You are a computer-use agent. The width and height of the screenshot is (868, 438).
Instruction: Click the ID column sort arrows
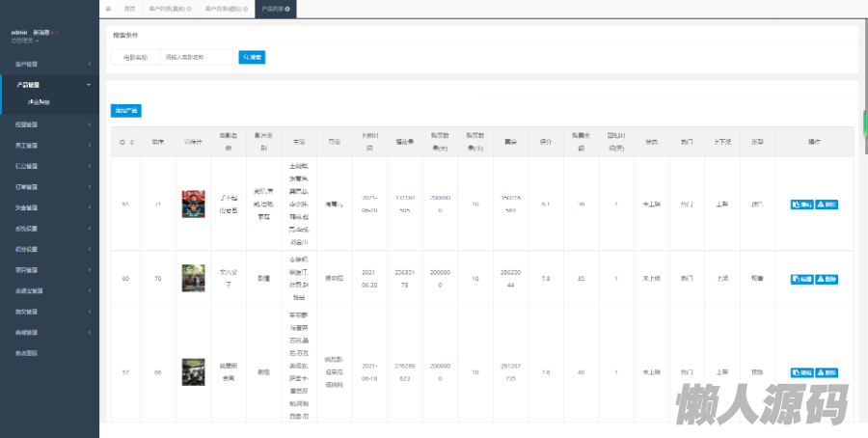tap(130, 142)
